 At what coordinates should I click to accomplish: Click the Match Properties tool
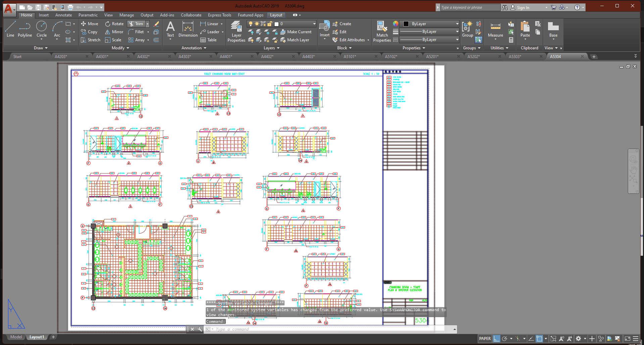click(x=382, y=32)
